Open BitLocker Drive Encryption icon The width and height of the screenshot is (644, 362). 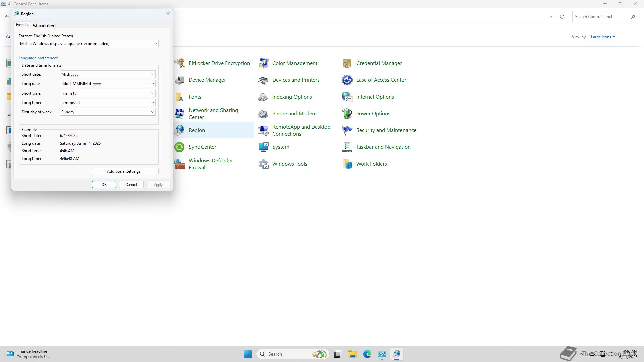tap(180, 63)
